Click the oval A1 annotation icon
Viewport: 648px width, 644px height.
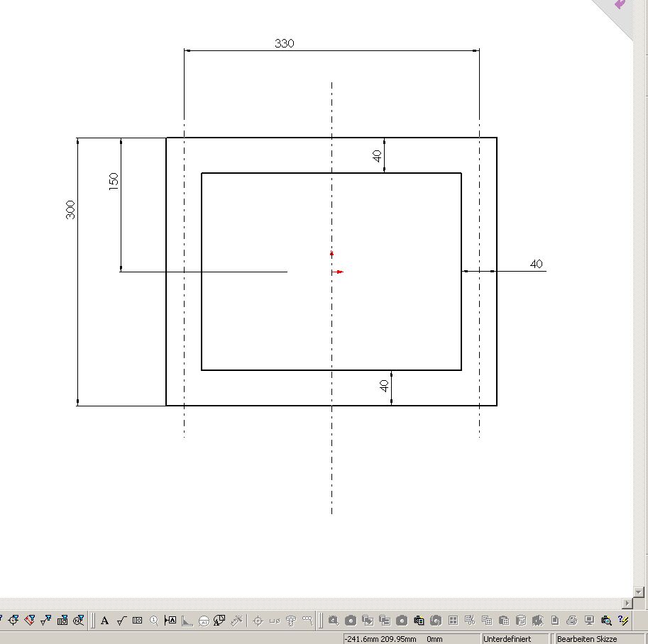(204, 621)
